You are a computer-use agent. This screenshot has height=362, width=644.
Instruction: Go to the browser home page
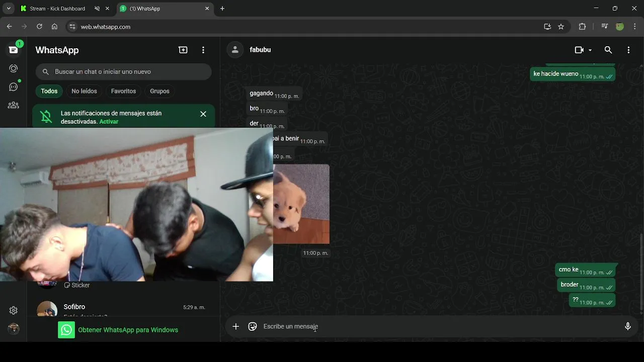pyautogui.click(x=54, y=27)
